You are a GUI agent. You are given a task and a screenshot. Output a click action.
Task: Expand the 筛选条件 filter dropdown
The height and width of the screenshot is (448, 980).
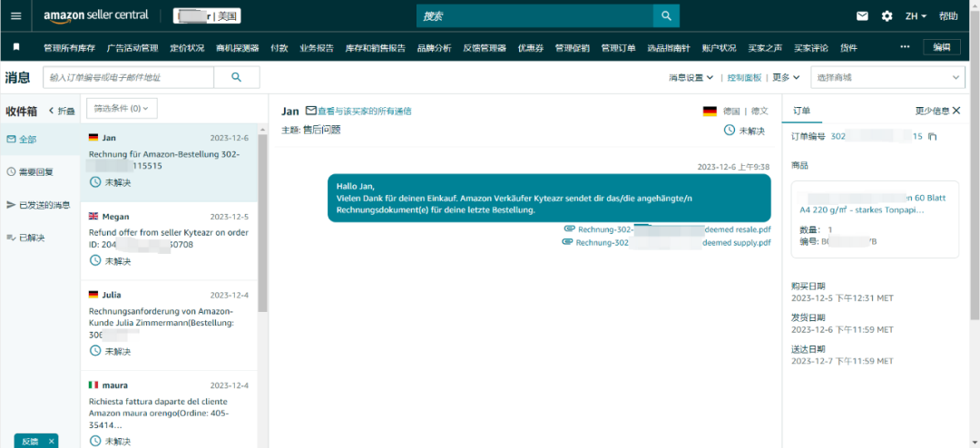tap(122, 108)
